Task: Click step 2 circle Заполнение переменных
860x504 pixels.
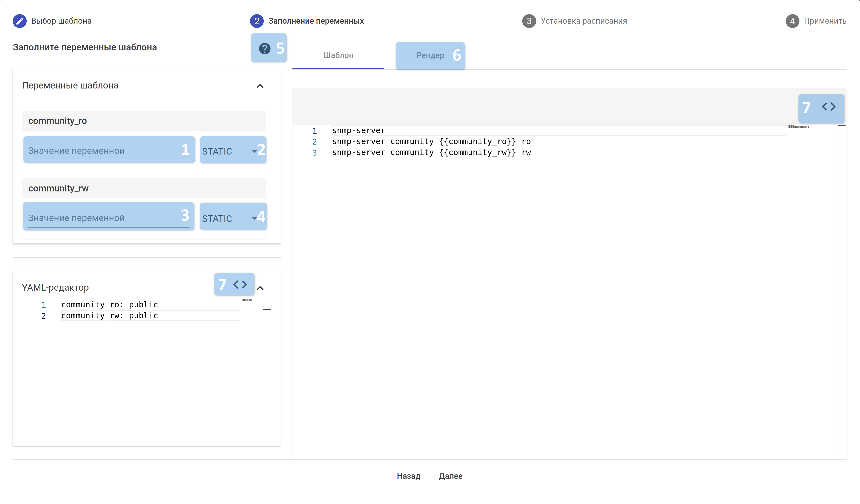Action: pyautogui.click(x=257, y=21)
